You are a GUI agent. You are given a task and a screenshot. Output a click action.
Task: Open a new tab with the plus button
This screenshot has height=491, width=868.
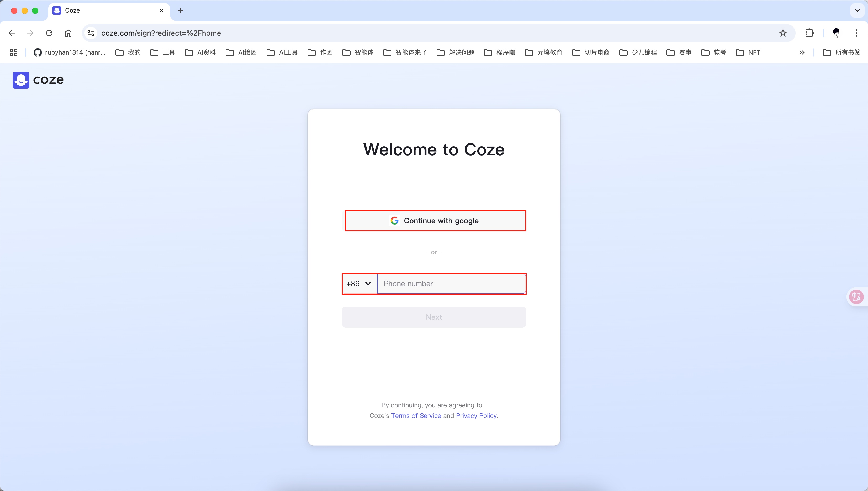coord(181,10)
